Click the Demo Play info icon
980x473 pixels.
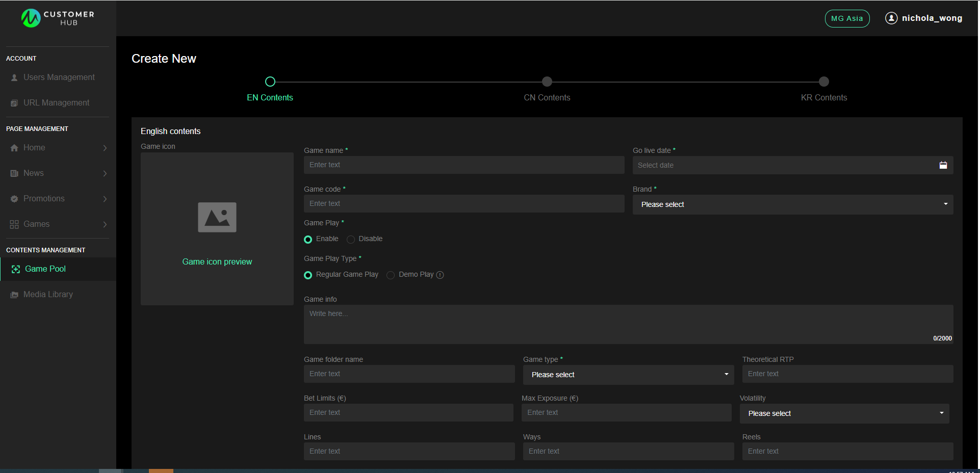click(x=440, y=275)
